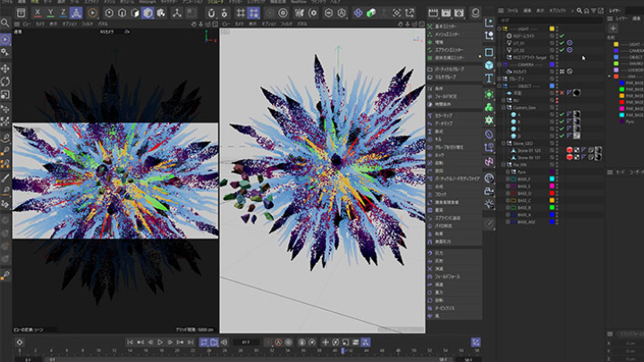The height and width of the screenshot is (362, 644).
Task: Collapse the CAMERA group in object manager
Action: [499, 64]
